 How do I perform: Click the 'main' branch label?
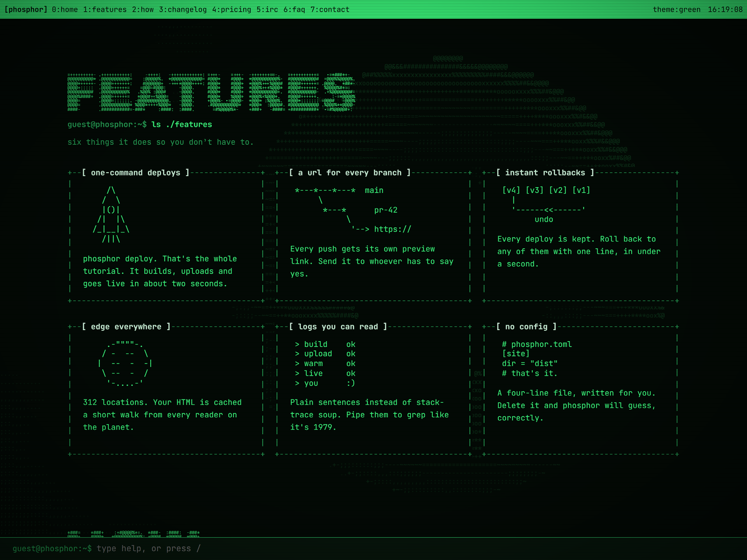(374, 190)
